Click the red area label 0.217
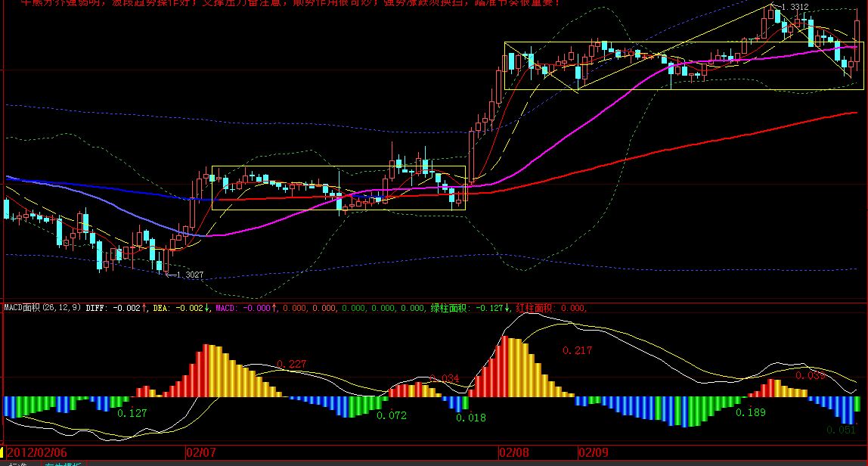The width and height of the screenshot is (868, 466). [578, 350]
